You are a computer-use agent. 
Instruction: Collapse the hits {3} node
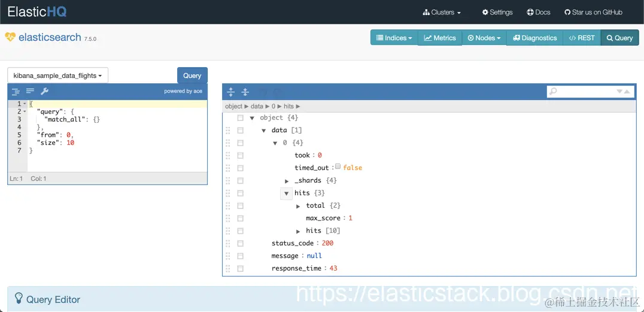point(287,193)
